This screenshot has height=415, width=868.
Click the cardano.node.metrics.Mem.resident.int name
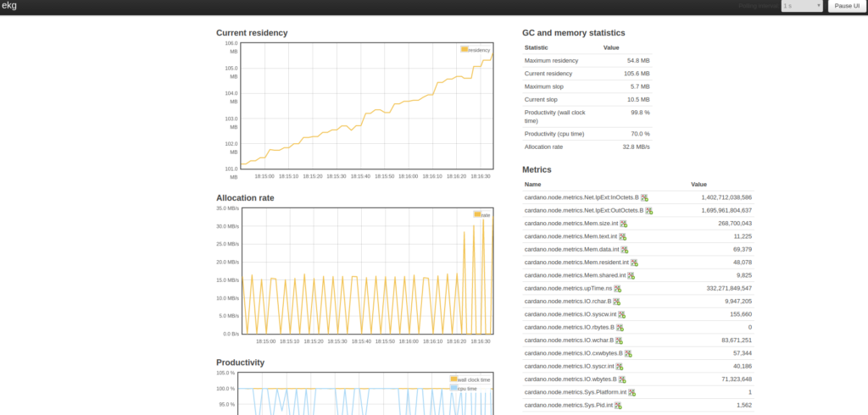[x=576, y=263]
